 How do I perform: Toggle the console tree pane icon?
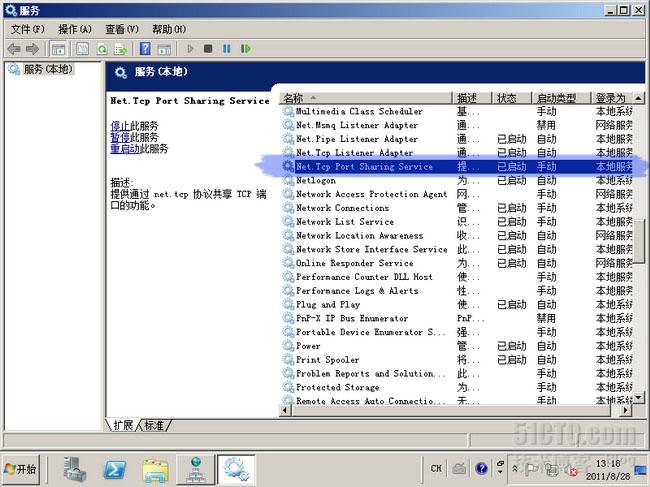click(58, 49)
